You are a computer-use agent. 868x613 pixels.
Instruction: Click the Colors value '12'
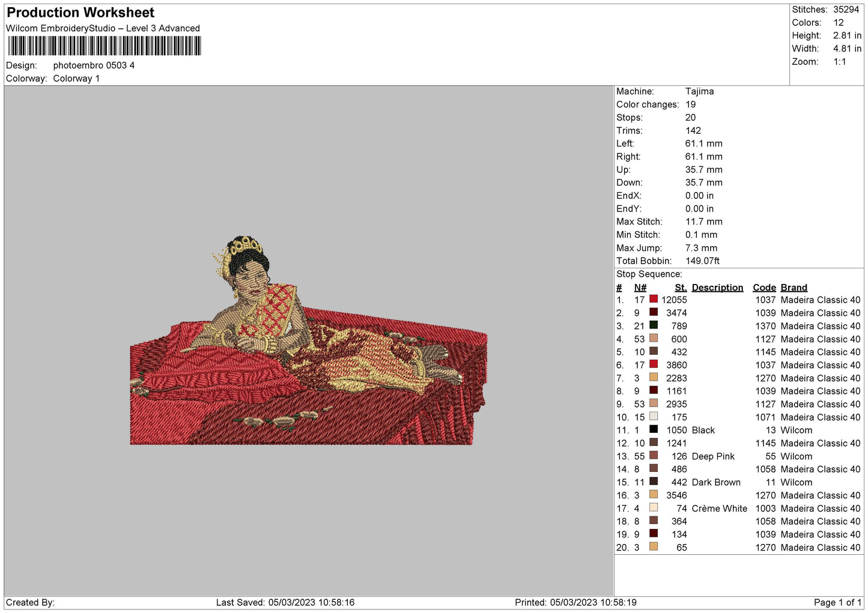[839, 23]
